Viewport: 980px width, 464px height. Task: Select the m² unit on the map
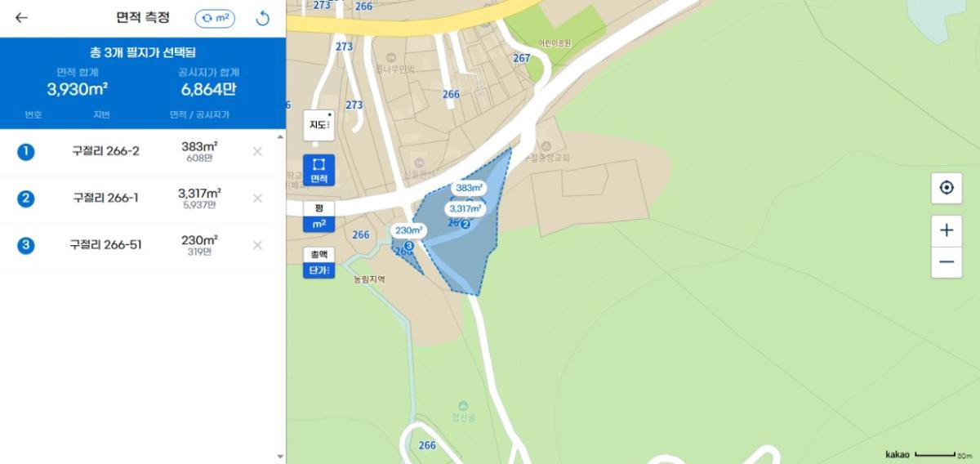(x=318, y=223)
